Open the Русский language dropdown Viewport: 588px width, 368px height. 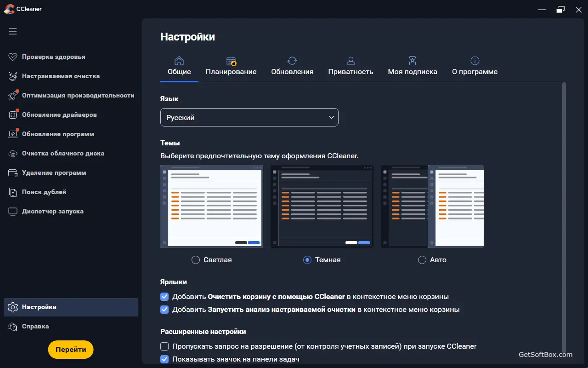pos(249,118)
